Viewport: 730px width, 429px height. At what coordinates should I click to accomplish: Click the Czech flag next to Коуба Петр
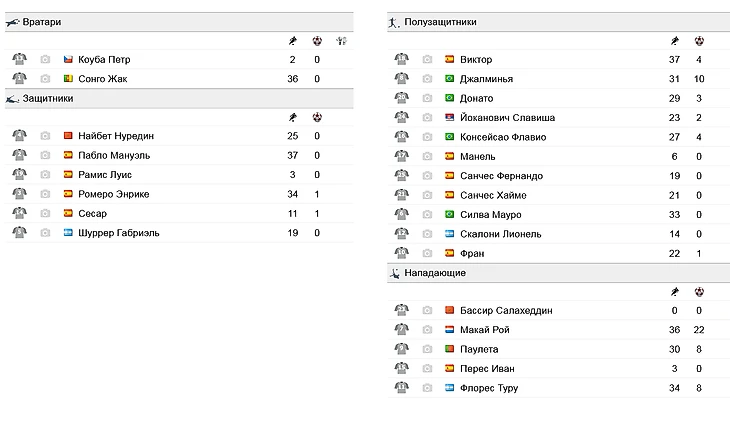coord(68,60)
